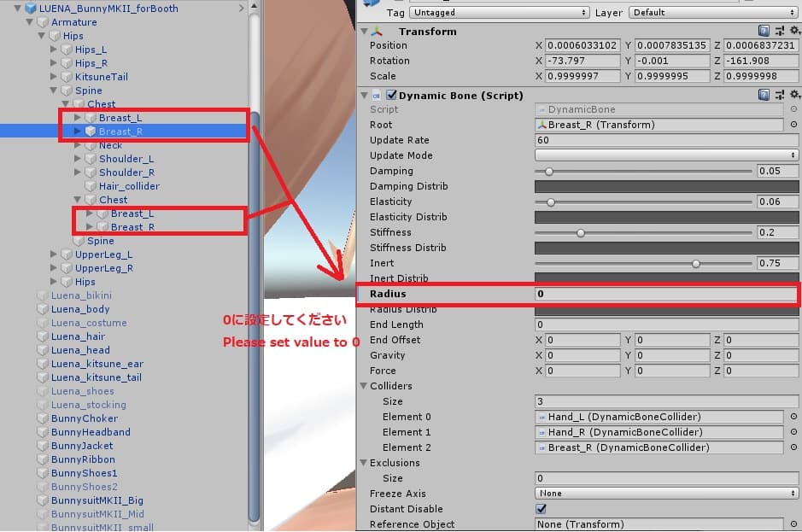Collapse the Armature tree node

coord(29,22)
